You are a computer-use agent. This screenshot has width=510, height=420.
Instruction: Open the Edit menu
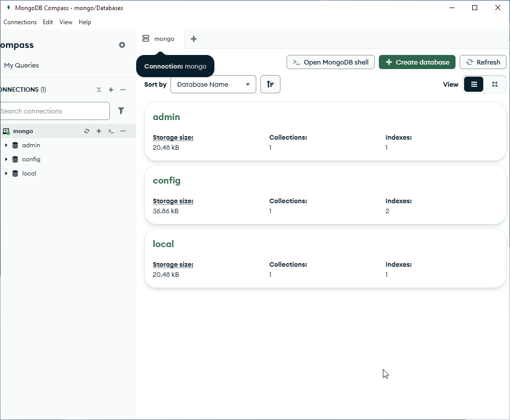click(x=48, y=22)
